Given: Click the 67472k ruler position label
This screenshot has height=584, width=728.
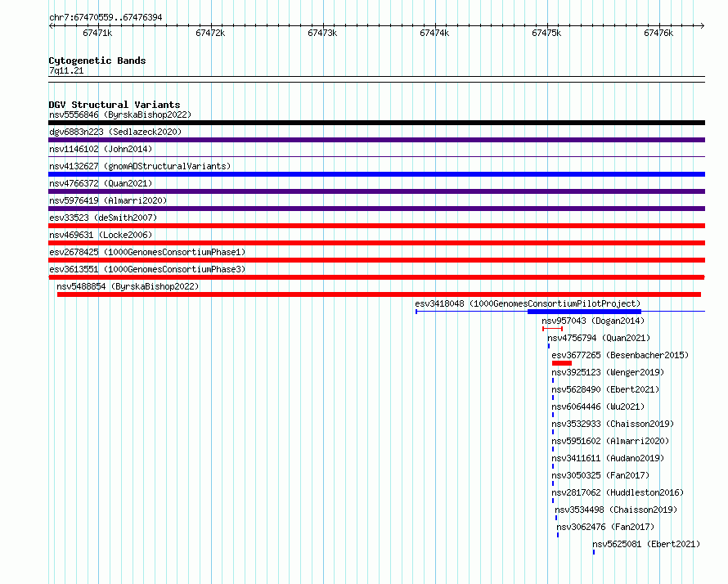Looking at the screenshot, I should tap(210, 33).
